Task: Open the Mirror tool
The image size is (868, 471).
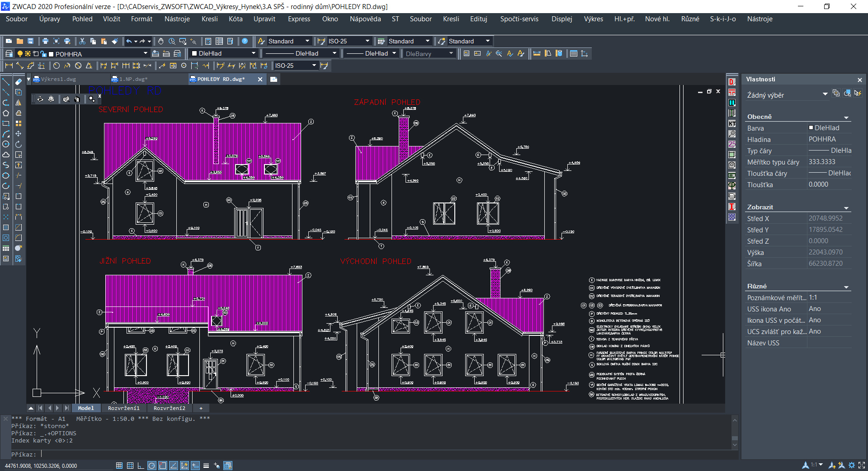Action: pyautogui.click(x=19, y=102)
